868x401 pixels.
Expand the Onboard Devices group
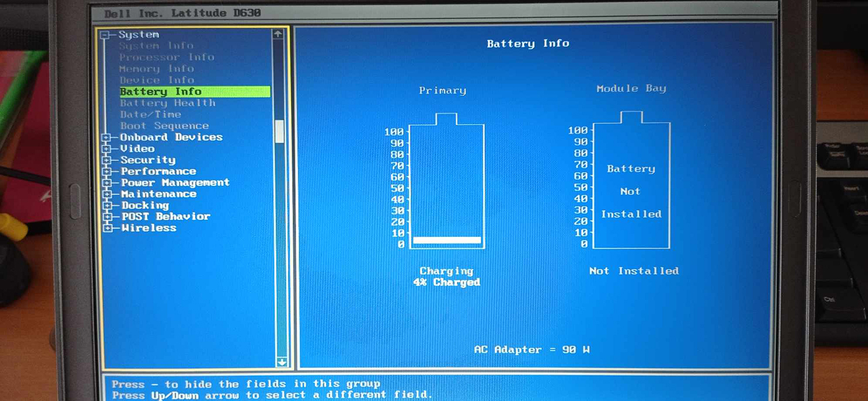[x=106, y=138]
